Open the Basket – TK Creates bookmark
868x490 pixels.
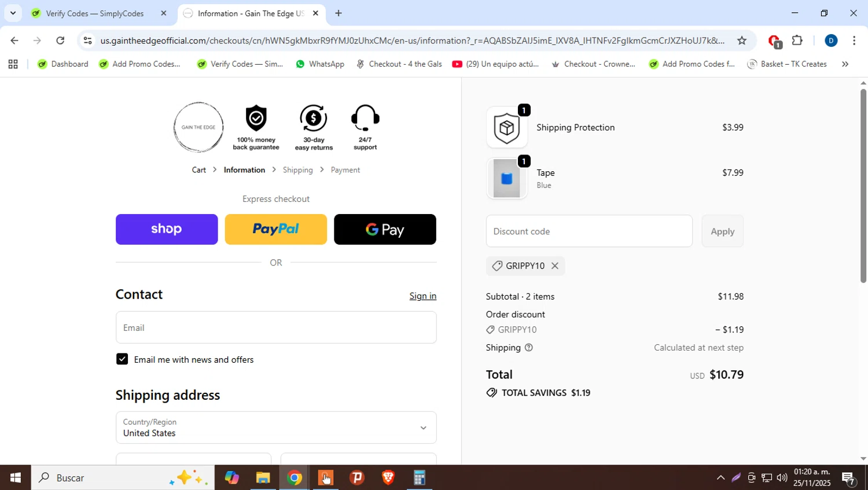pyautogui.click(x=787, y=64)
